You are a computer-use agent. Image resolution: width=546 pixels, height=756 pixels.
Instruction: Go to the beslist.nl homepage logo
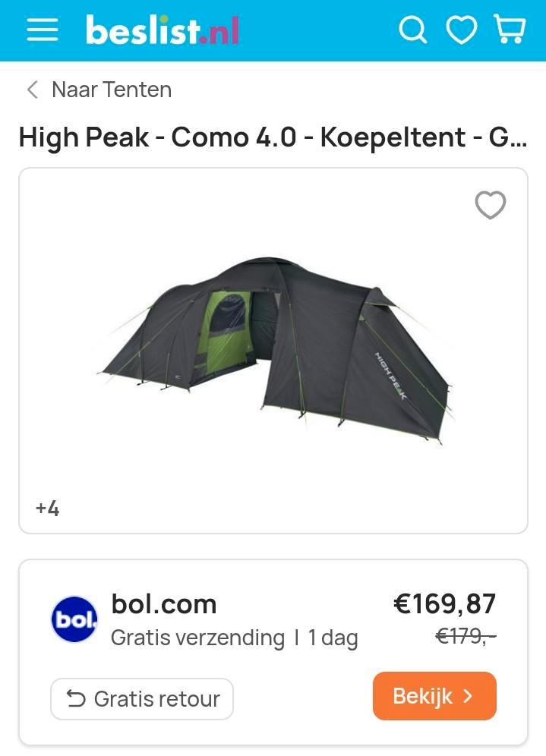click(162, 30)
